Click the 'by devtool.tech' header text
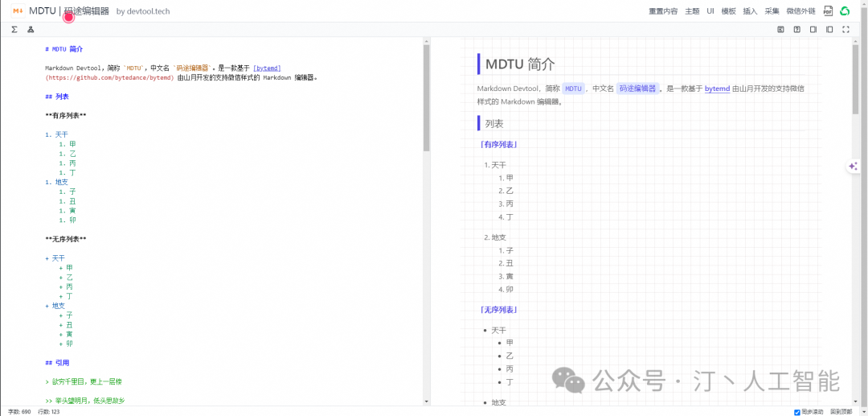The width and height of the screenshot is (868, 416). [143, 11]
